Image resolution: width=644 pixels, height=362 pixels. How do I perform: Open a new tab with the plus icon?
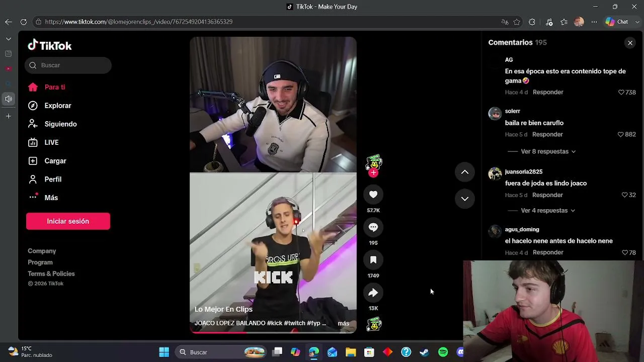tap(9, 116)
